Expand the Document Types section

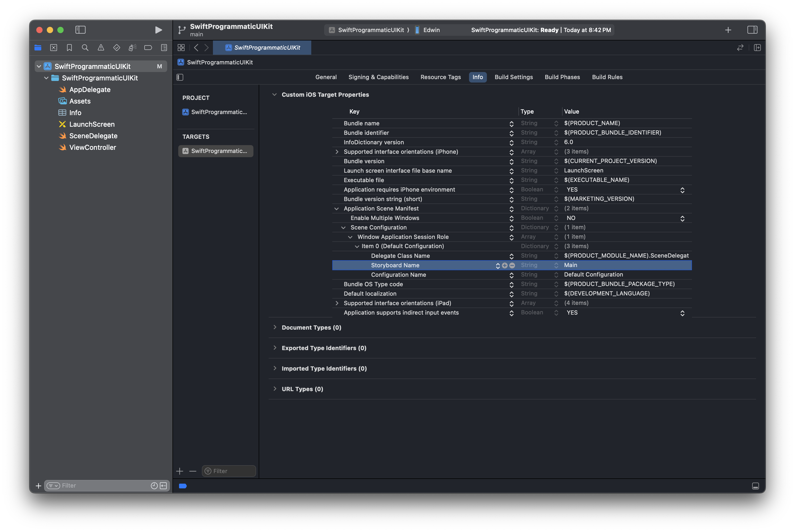275,328
